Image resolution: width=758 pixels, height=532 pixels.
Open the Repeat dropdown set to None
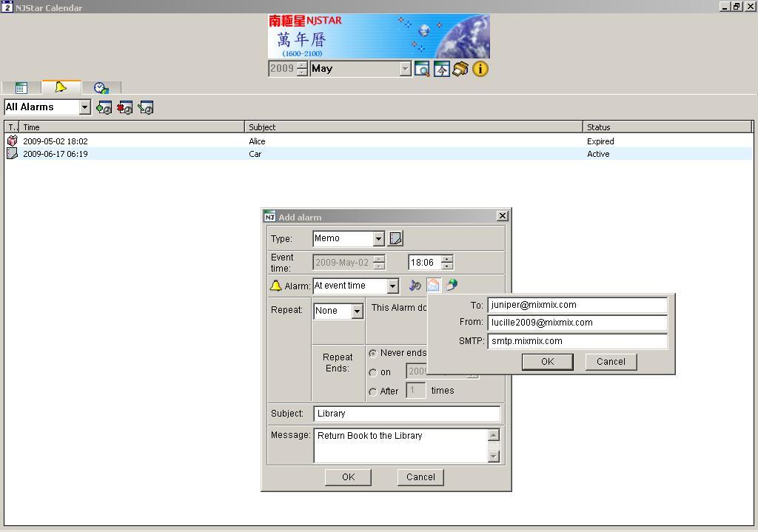(x=357, y=311)
